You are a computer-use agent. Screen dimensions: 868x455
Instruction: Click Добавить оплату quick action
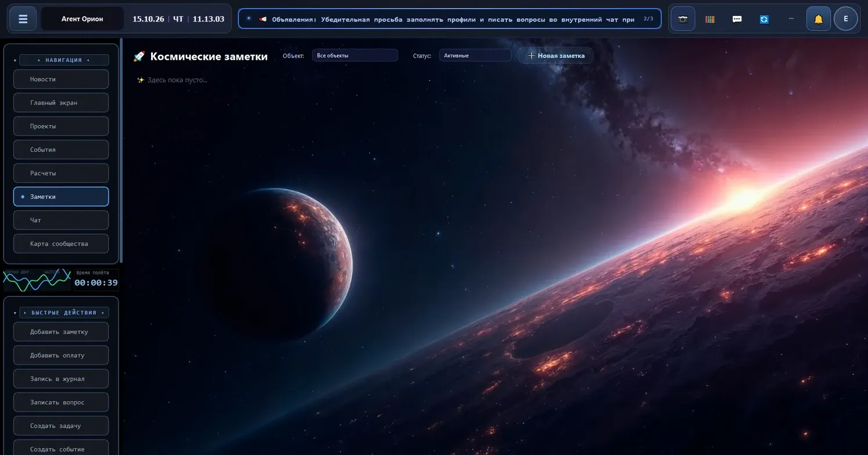(61, 355)
